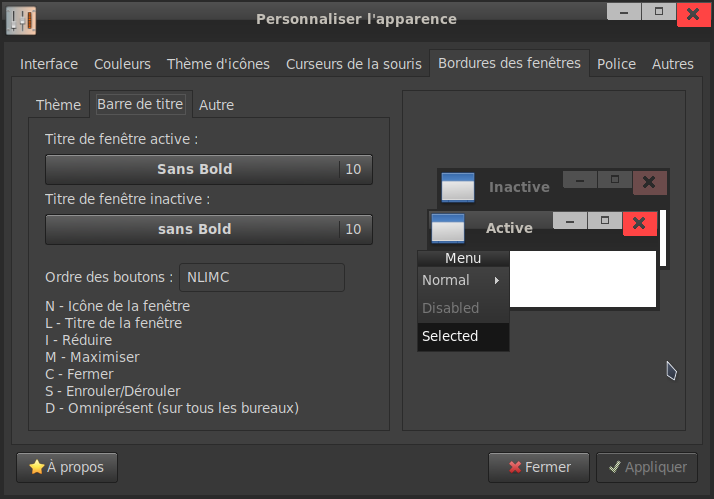714x499 pixels.
Task: Expand the Normal submenu arrow in preview
Action: [x=497, y=280]
